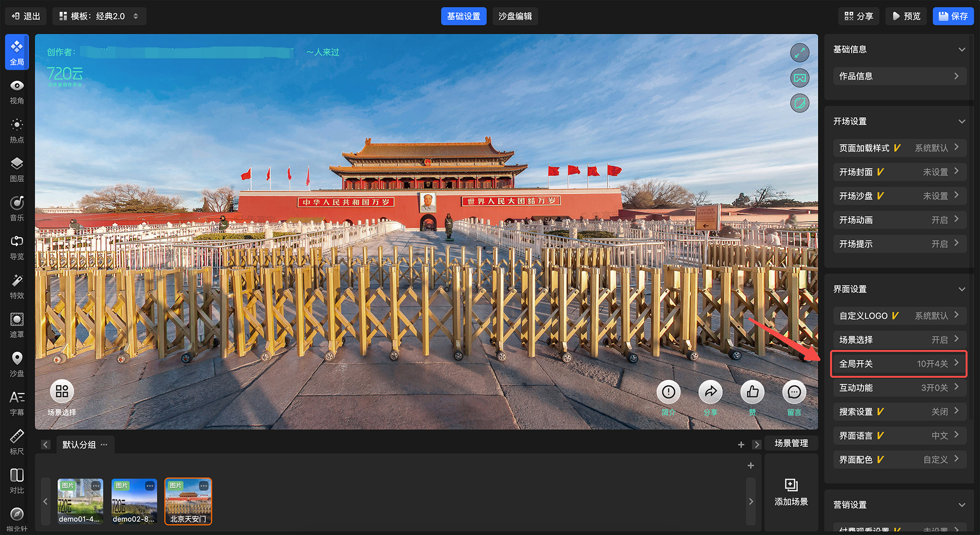Open 开场提示 enable setting row
Screen dimensions: 980x535
coord(899,244)
